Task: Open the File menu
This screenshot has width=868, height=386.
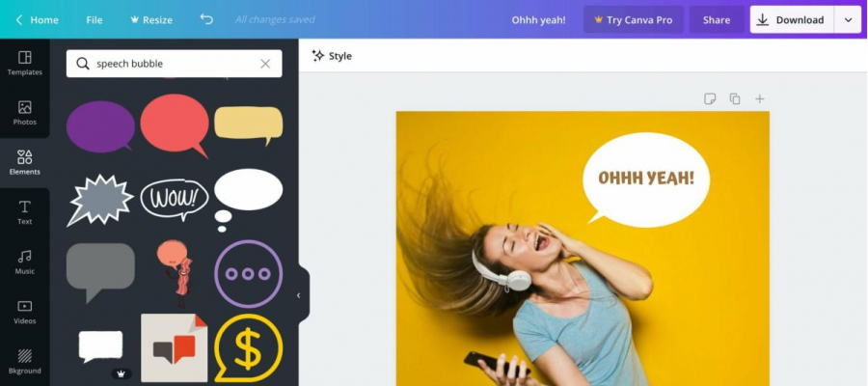Action: [x=95, y=20]
